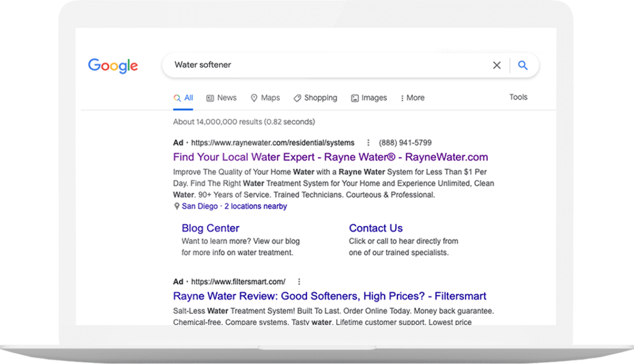Click the map pin icon beside San Diego

[x=176, y=207]
